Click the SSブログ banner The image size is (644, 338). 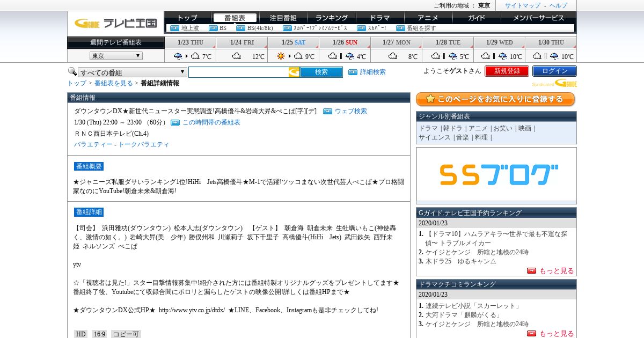pos(496,175)
